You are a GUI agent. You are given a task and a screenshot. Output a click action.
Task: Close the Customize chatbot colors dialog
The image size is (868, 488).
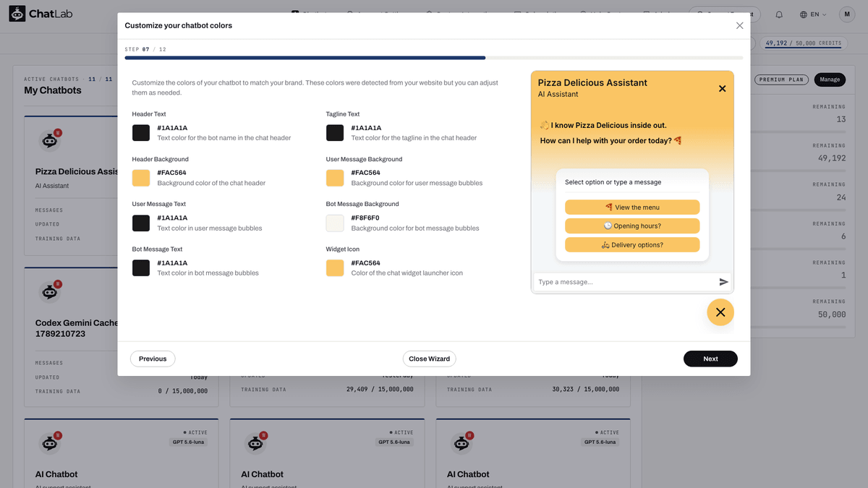click(739, 25)
